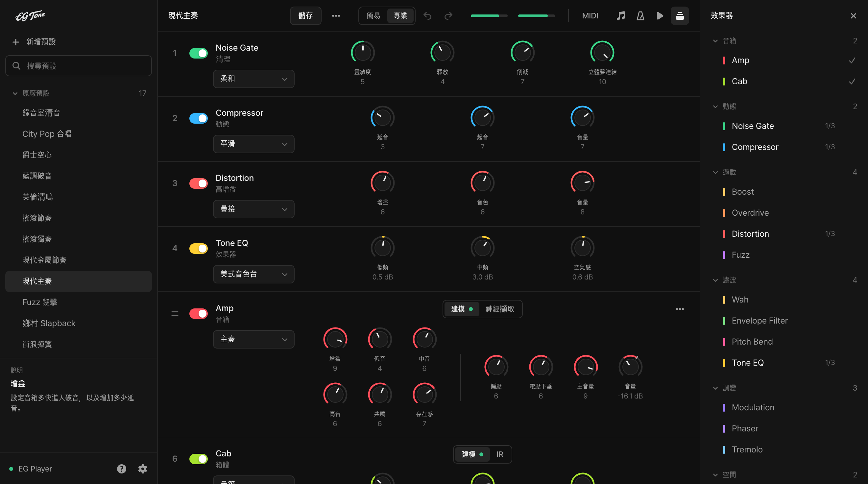Turn off the Distortion switch
868x484 pixels.
[x=199, y=183]
